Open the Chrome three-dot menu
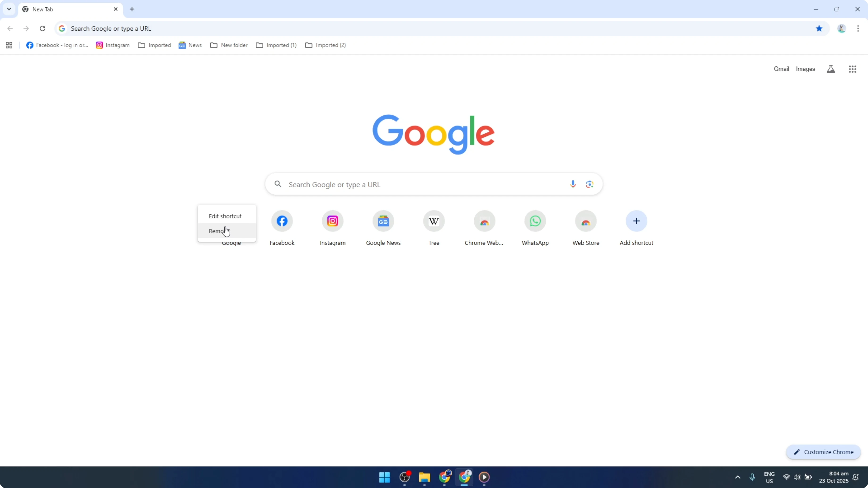The width and height of the screenshot is (868, 488). (x=858, y=28)
